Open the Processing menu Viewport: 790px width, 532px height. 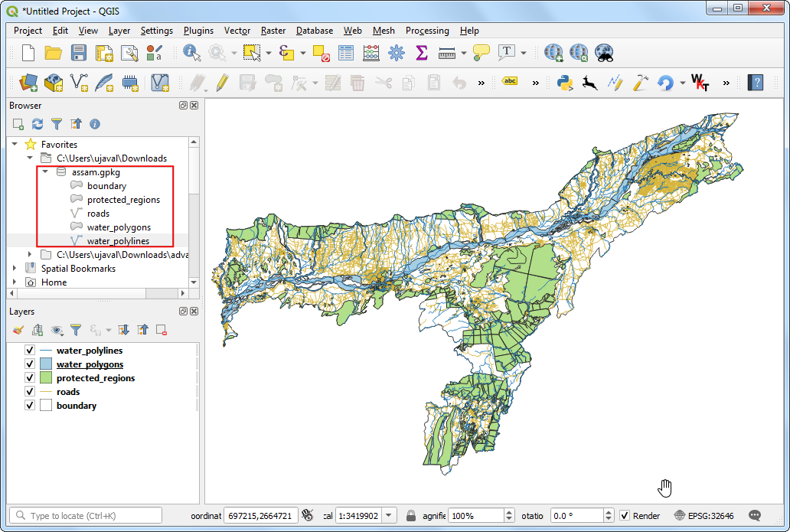pos(427,31)
